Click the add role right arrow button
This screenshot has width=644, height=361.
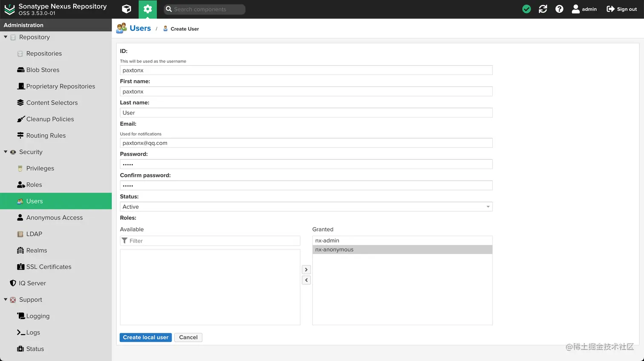(x=306, y=269)
